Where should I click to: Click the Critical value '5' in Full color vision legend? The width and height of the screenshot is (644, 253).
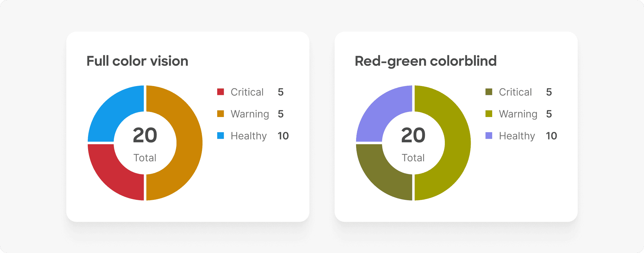click(x=281, y=92)
